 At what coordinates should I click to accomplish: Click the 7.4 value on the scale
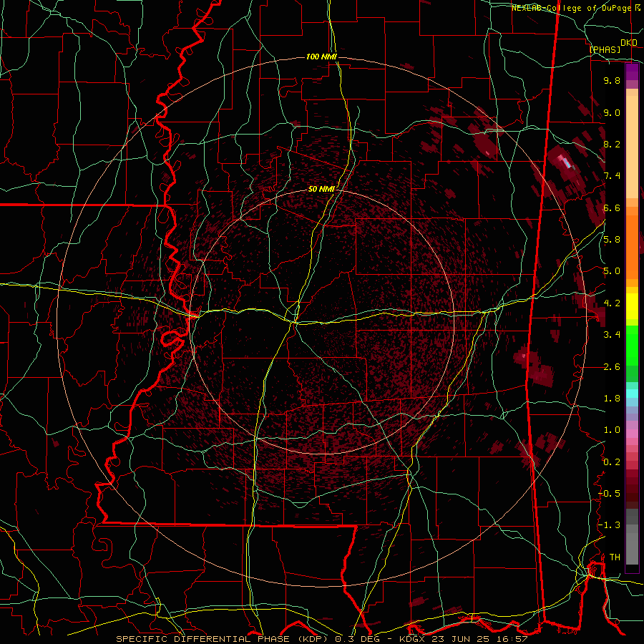tap(612, 176)
